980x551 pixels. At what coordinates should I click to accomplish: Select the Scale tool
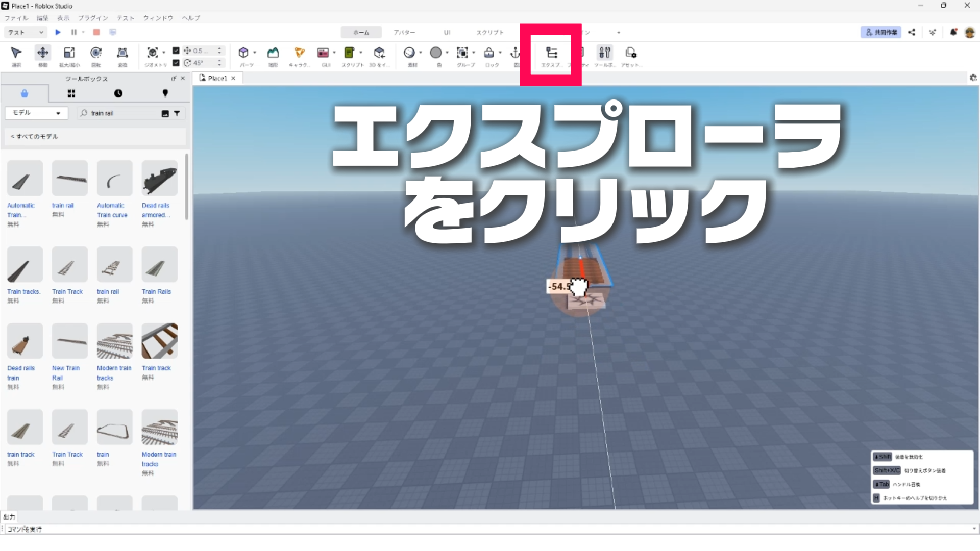[x=69, y=53]
